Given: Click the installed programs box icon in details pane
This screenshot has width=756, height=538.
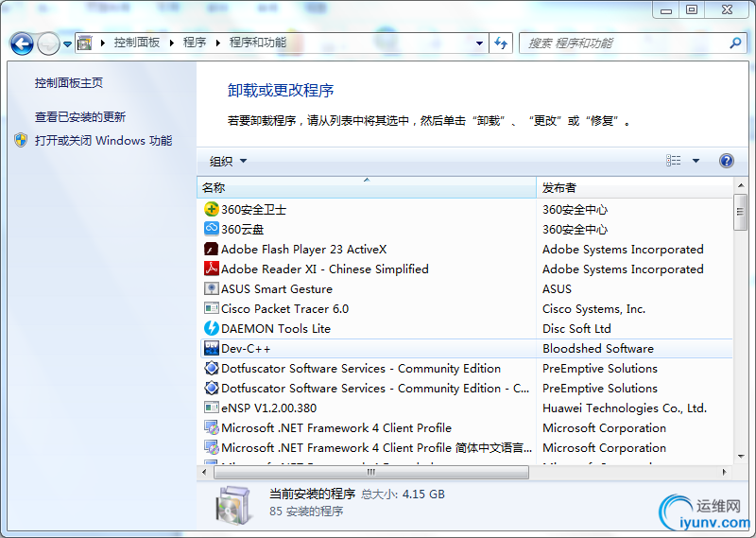Looking at the screenshot, I should coord(233,505).
